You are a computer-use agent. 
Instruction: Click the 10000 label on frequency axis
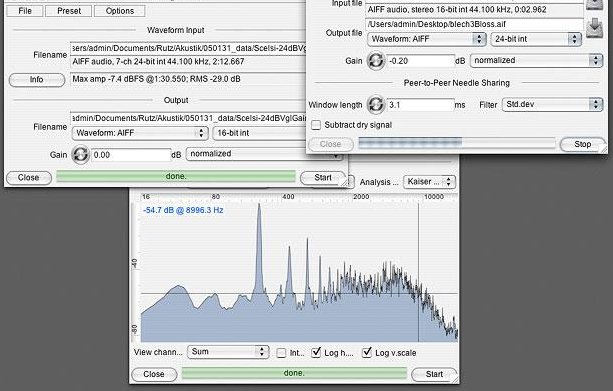point(434,197)
